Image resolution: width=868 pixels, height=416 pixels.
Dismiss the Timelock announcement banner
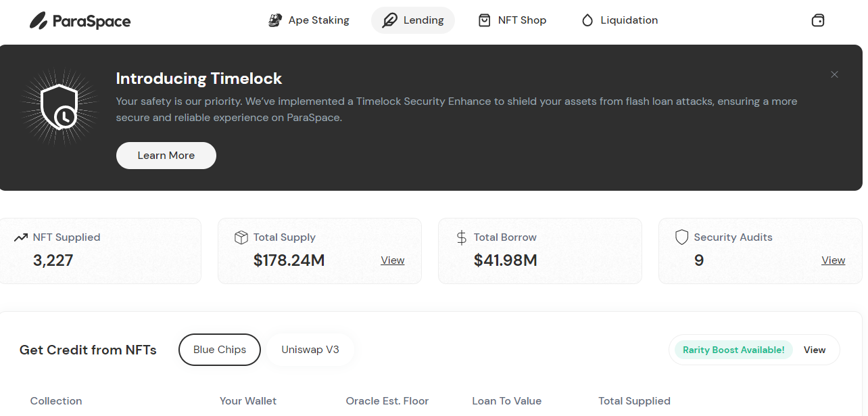[834, 74]
